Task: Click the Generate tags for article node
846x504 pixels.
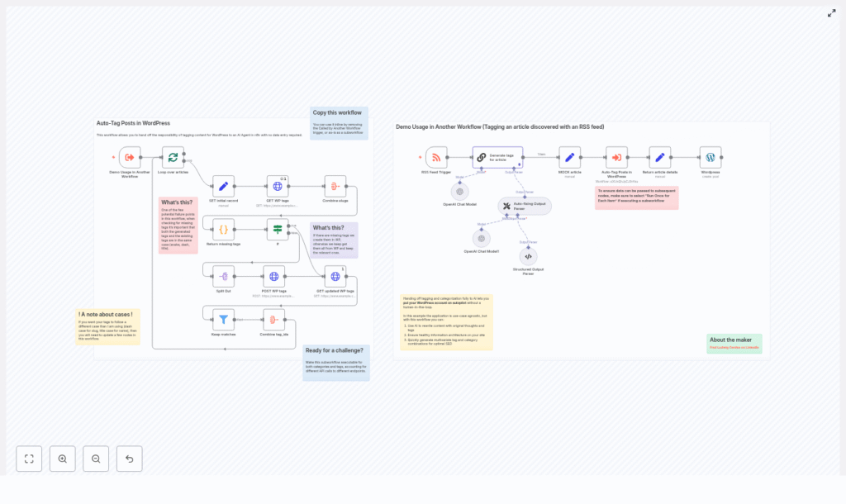Action: coord(497,157)
